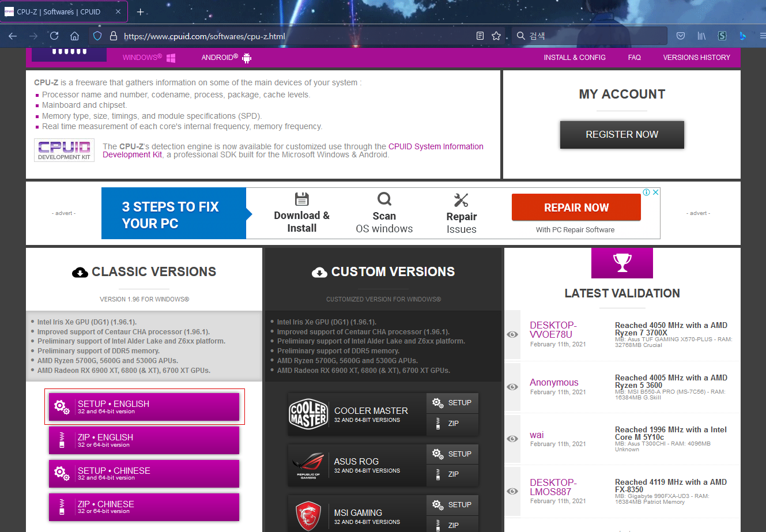The image size is (766, 532).
Task: Open the wai validation link
Action: [537, 435]
